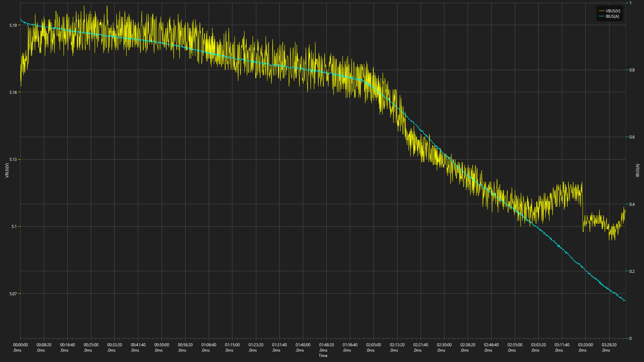Click the 03:28:20 time axis marker
This screenshot has width=644, height=362.
[x=609, y=347]
